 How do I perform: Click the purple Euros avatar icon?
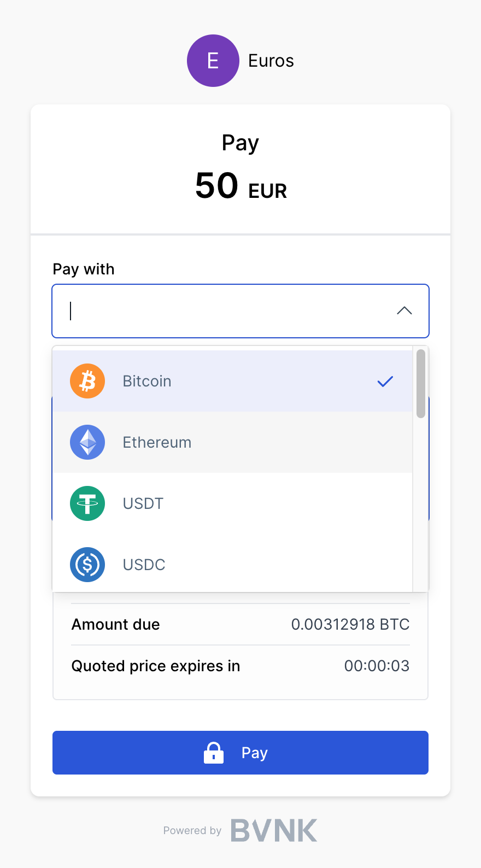pos(213,61)
